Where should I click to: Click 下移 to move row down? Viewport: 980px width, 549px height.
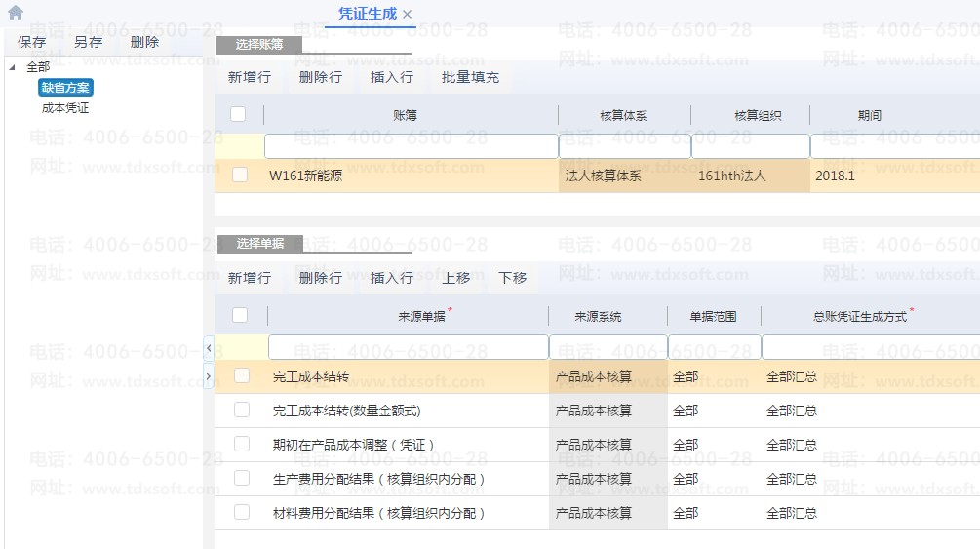point(513,278)
